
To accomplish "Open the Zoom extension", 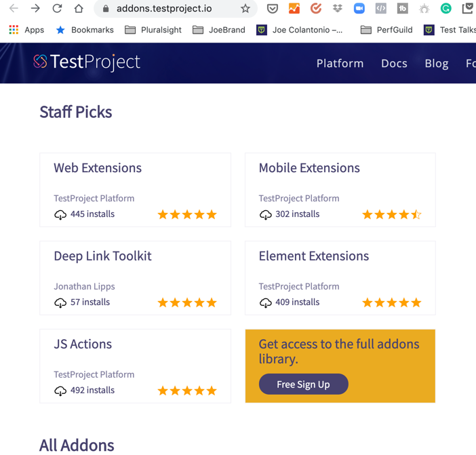I will click(x=359, y=9).
